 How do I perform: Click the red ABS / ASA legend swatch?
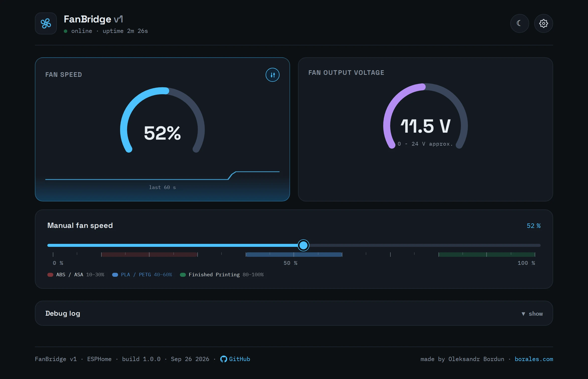[50, 275]
